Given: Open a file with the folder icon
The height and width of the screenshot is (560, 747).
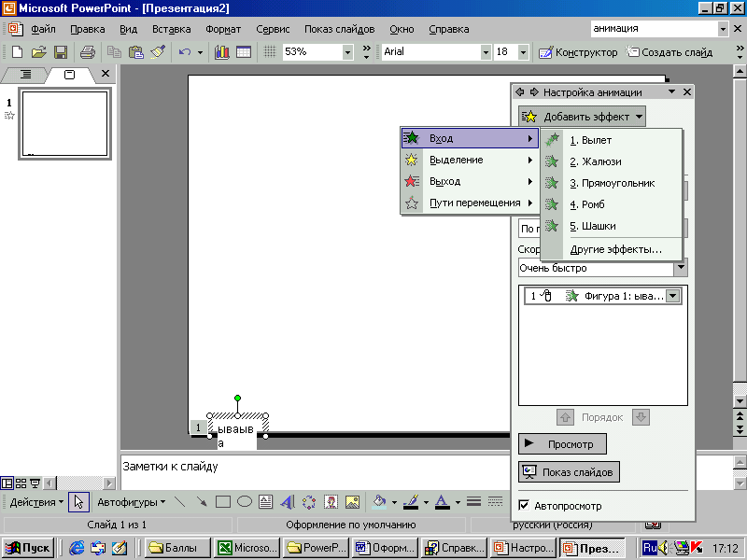Looking at the screenshot, I should (x=39, y=51).
